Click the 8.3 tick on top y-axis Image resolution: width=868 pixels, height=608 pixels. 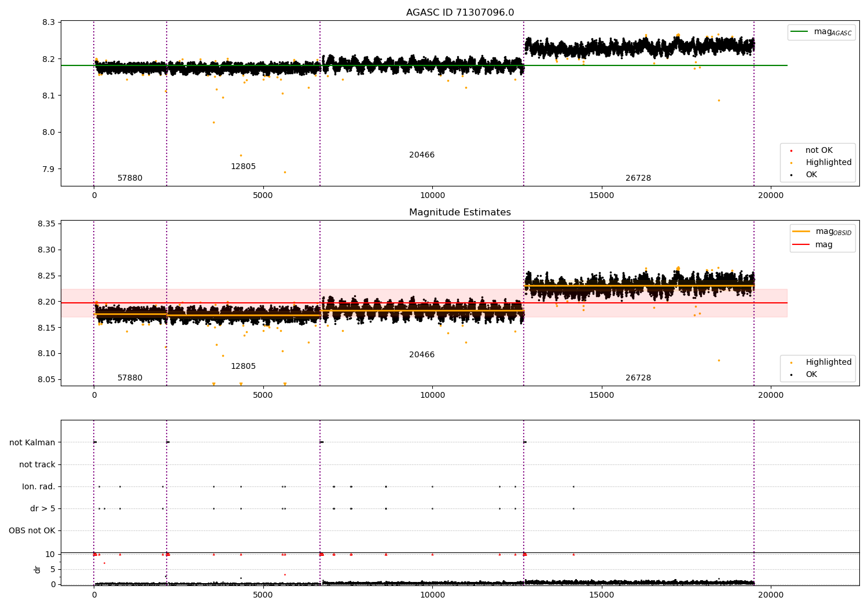coord(49,22)
